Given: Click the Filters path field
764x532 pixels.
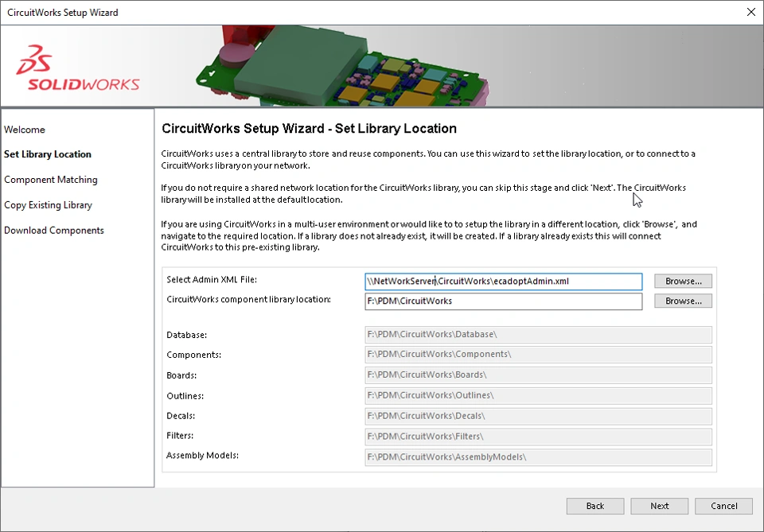Looking at the screenshot, I should [x=538, y=437].
